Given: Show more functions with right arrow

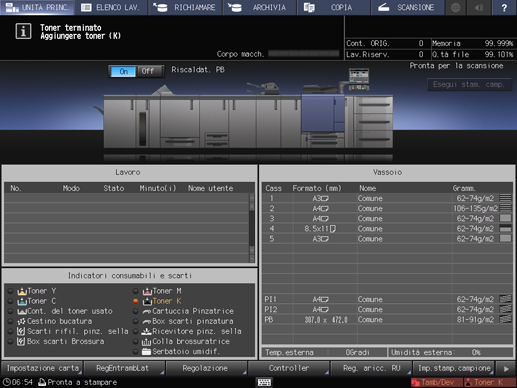Looking at the screenshot, I should pos(506,369).
